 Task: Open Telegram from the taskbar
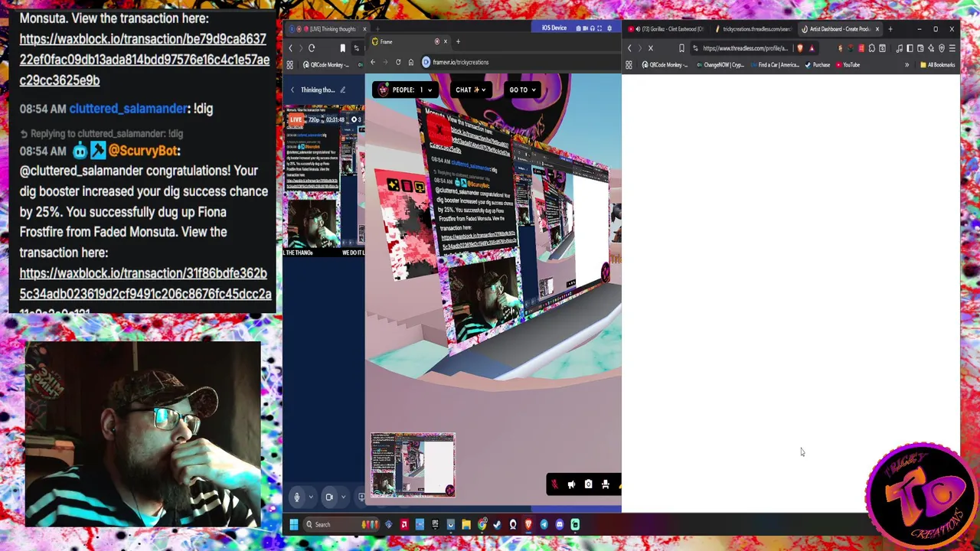click(x=544, y=524)
